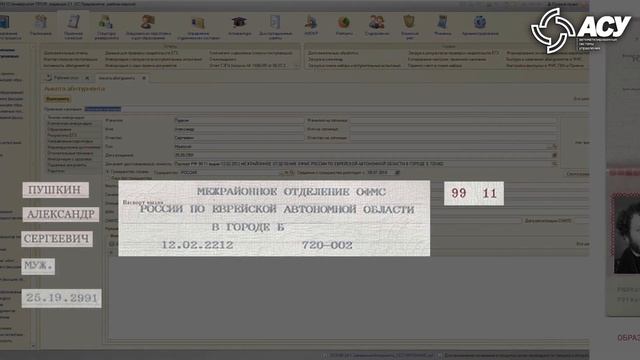Open calendar picker for Дата рождения field

click(554, 155)
